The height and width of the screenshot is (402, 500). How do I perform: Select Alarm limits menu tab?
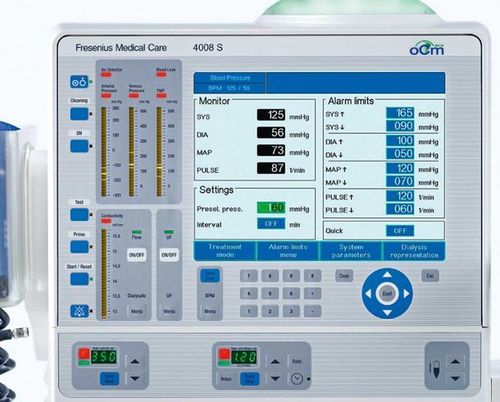click(288, 251)
